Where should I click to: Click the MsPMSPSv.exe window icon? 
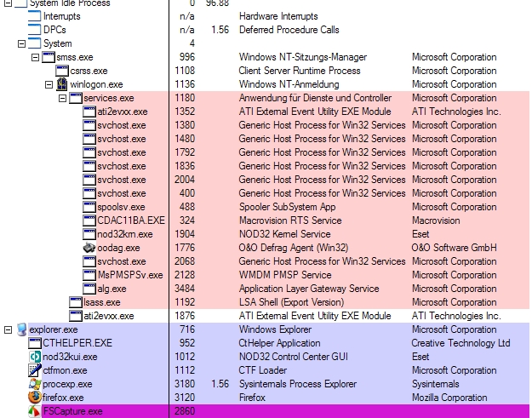tap(89, 275)
